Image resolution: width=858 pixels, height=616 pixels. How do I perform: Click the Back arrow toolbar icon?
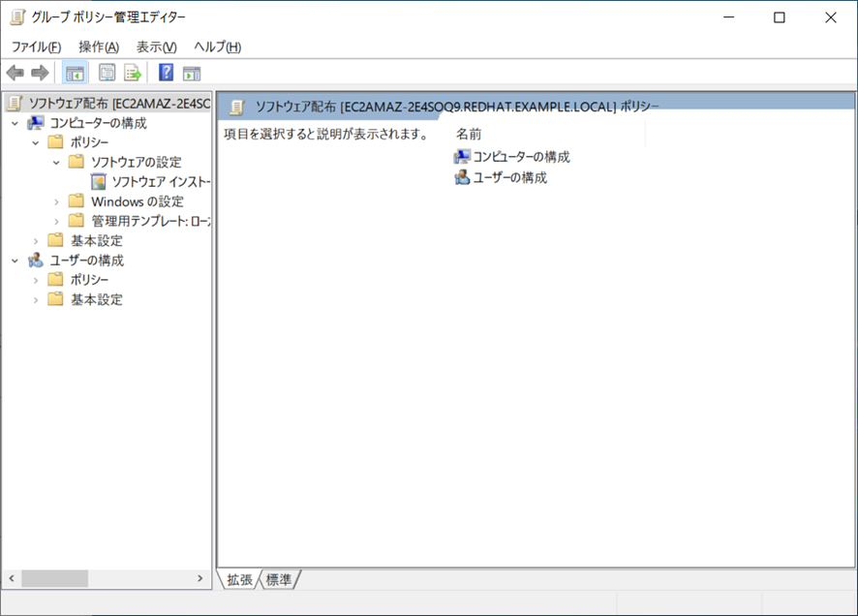pos(15,73)
